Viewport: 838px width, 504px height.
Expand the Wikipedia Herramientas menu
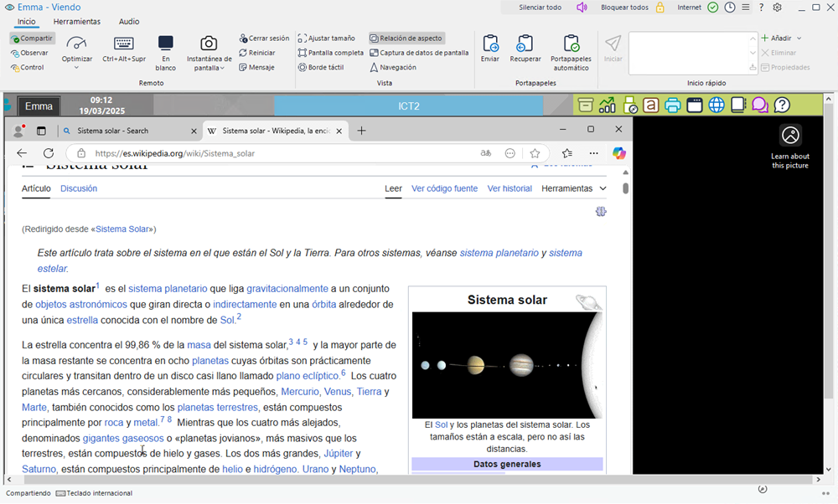pyautogui.click(x=573, y=188)
